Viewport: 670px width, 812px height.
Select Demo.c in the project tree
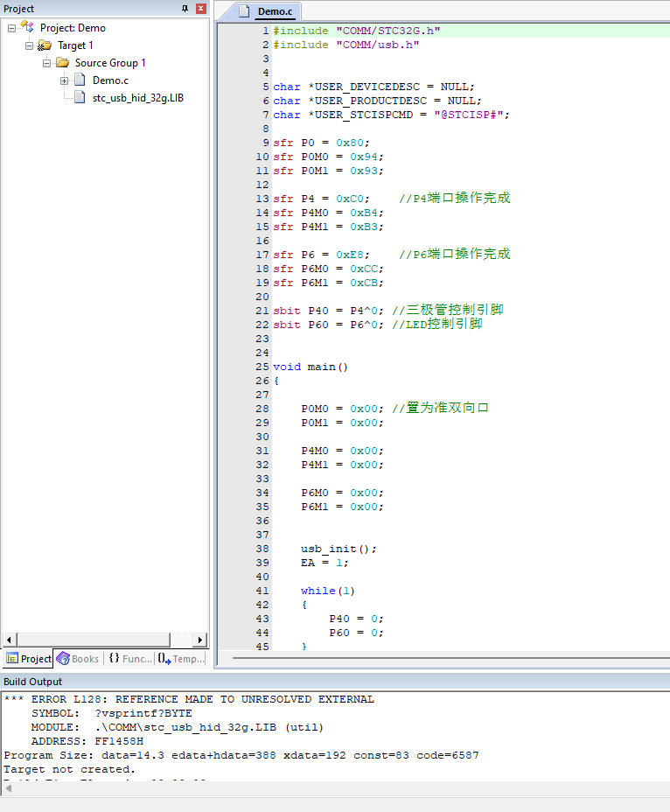[110, 80]
